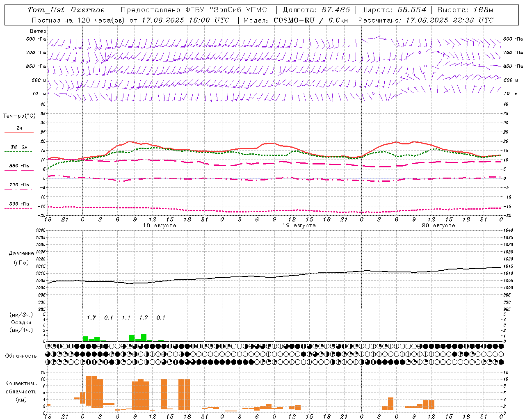Click the 'Облачность' cloud cover label
Viewport: 525px width, 420px height.
point(21,356)
